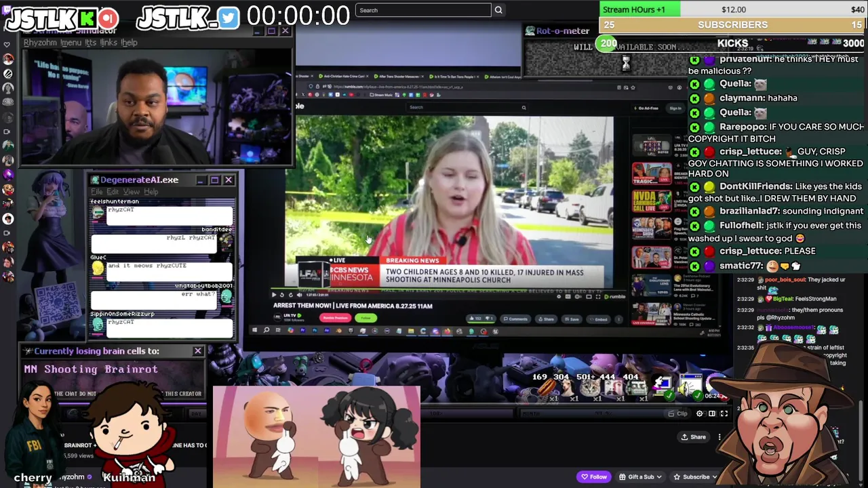Viewport: 868px width, 488px height.
Task: Click the Twitch logo at top-left corner
Action: pos(8,12)
